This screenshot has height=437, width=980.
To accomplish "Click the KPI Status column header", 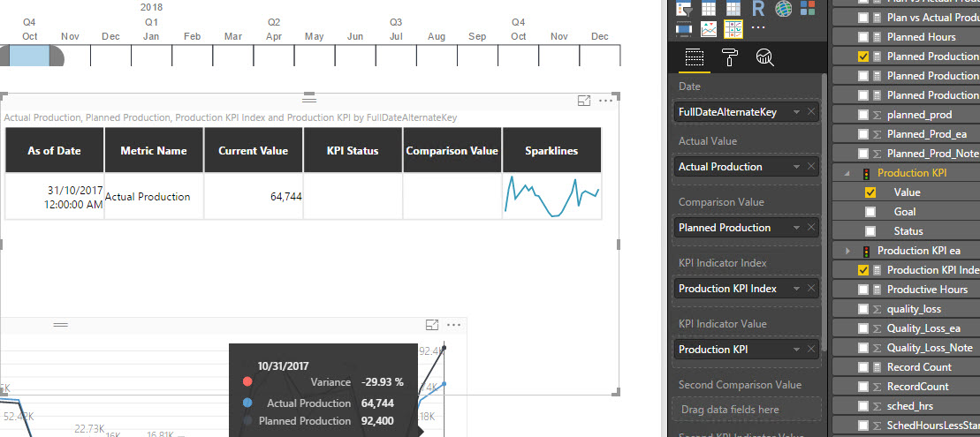I will pyautogui.click(x=353, y=150).
